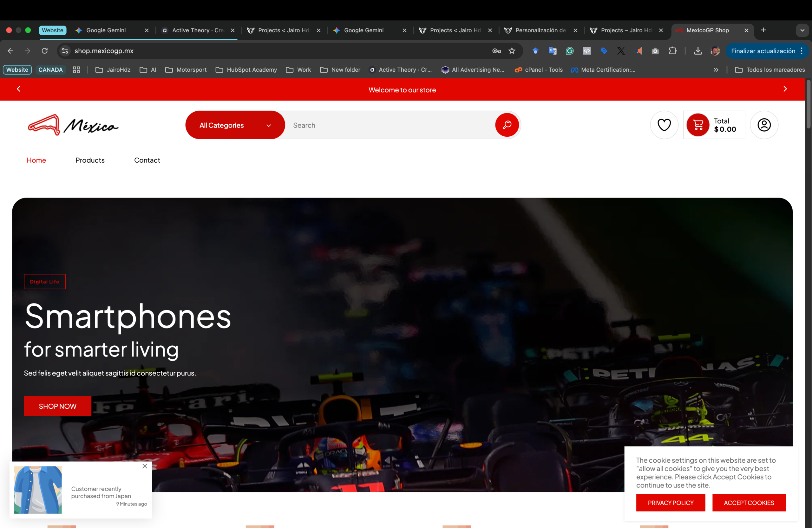812x528 pixels.
Task: Click the product search input field
Action: (x=389, y=125)
